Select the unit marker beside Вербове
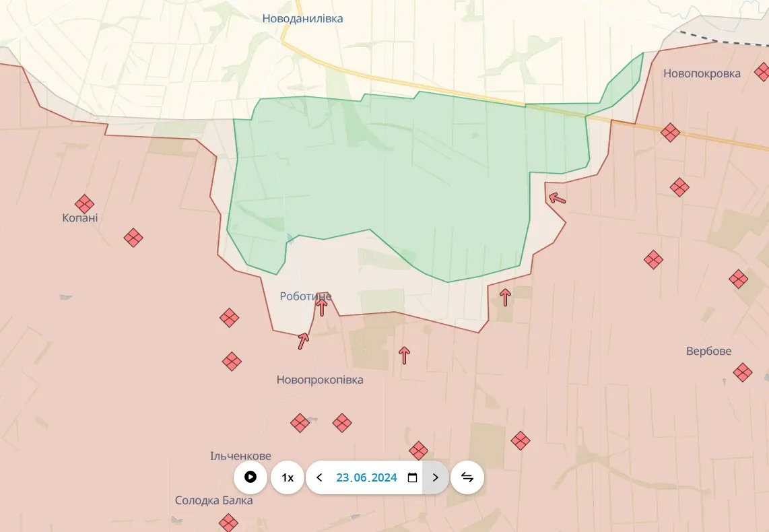This screenshot has width=769, height=532. pyautogui.click(x=743, y=372)
